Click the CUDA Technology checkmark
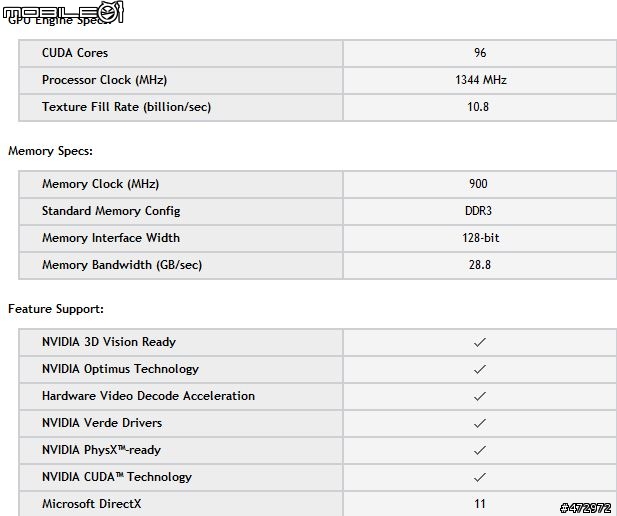This screenshot has width=617, height=516. (480, 477)
